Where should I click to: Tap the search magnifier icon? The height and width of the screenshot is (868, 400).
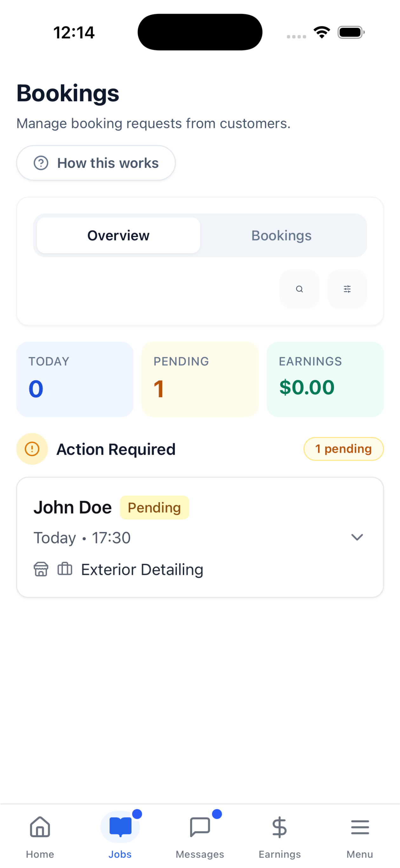coord(299,289)
